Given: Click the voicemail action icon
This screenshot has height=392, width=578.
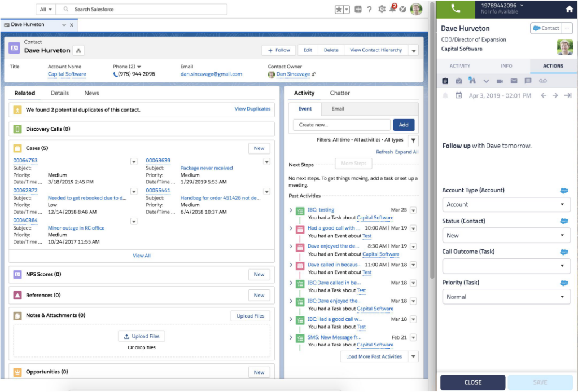Looking at the screenshot, I should pos(542,81).
